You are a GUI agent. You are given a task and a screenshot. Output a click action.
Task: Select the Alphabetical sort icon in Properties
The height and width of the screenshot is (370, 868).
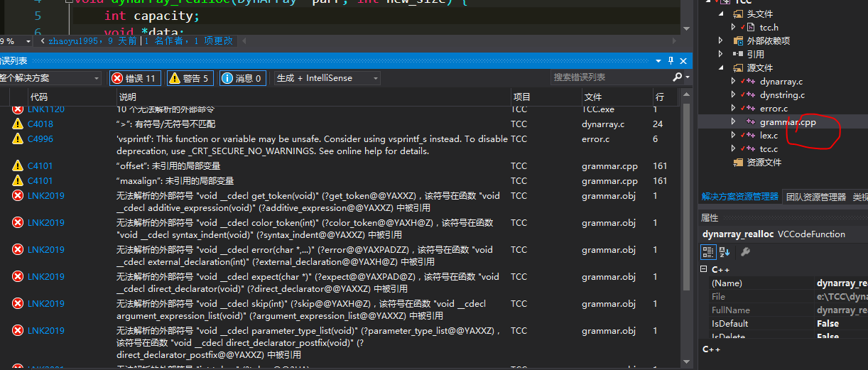pyautogui.click(x=725, y=251)
